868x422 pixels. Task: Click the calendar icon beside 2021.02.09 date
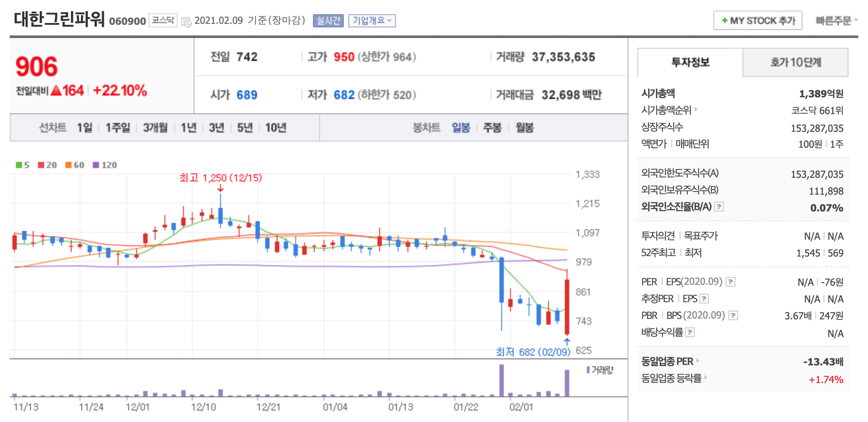tap(186, 21)
